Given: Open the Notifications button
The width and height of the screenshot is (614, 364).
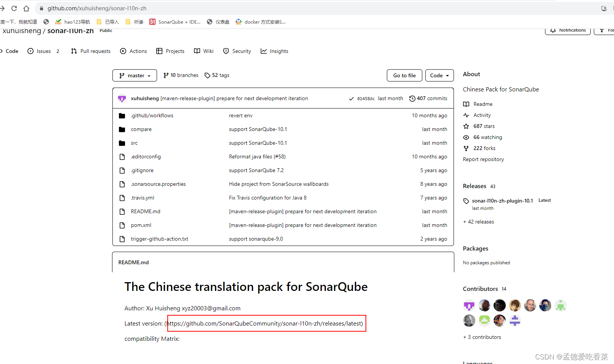Looking at the screenshot, I should click(x=568, y=30).
